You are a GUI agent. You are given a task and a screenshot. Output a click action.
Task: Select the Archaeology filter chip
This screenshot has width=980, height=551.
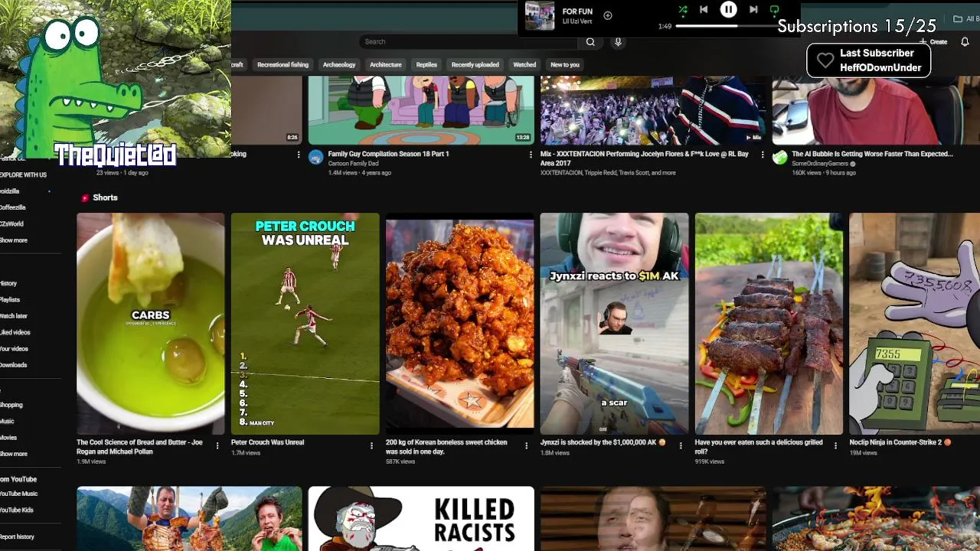pos(339,64)
